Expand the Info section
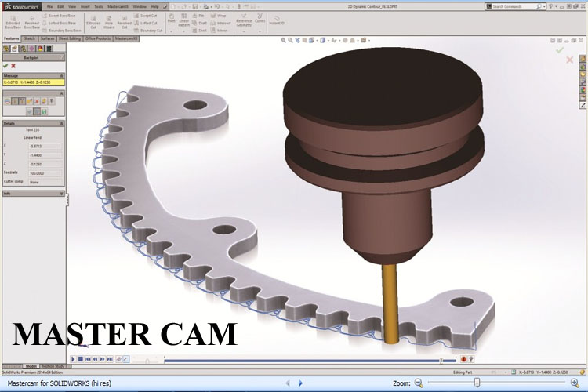Screen dimensions: 588x392 coord(62,194)
